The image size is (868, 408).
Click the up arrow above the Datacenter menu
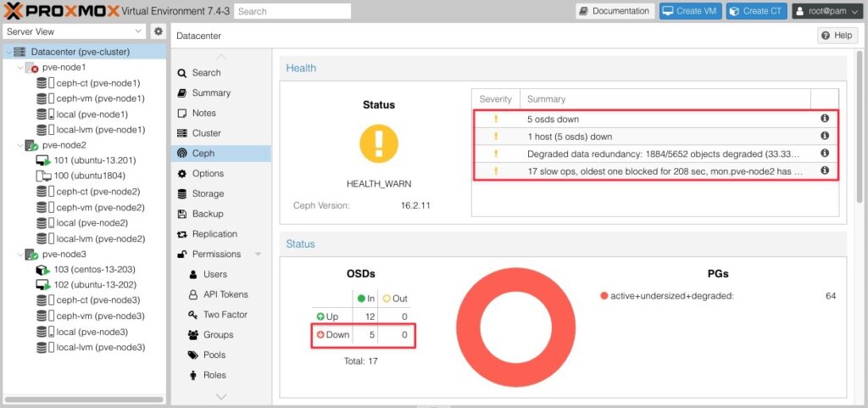[221, 57]
